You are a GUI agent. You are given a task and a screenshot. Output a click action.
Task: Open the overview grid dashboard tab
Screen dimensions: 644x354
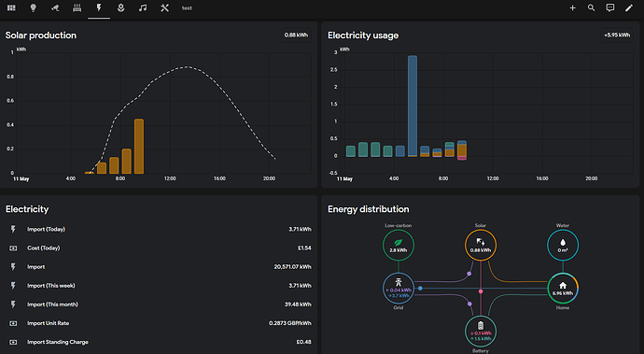coord(11,7)
